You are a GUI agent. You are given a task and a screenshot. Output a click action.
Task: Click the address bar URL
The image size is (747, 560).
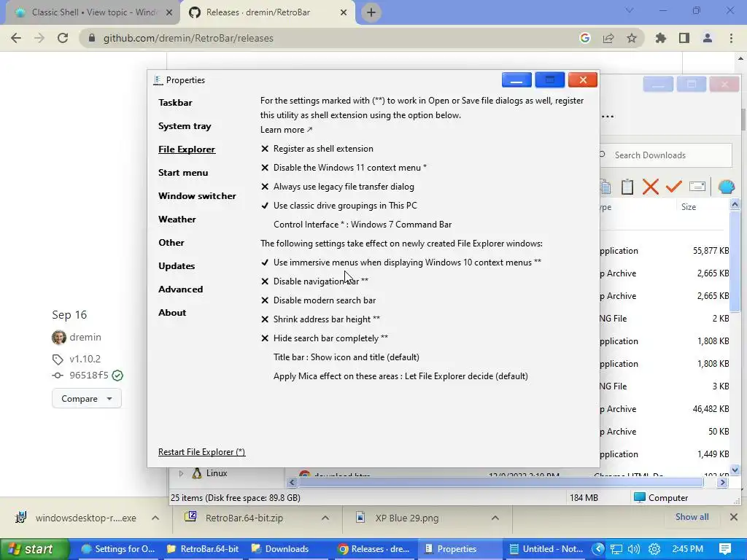coord(188,38)
